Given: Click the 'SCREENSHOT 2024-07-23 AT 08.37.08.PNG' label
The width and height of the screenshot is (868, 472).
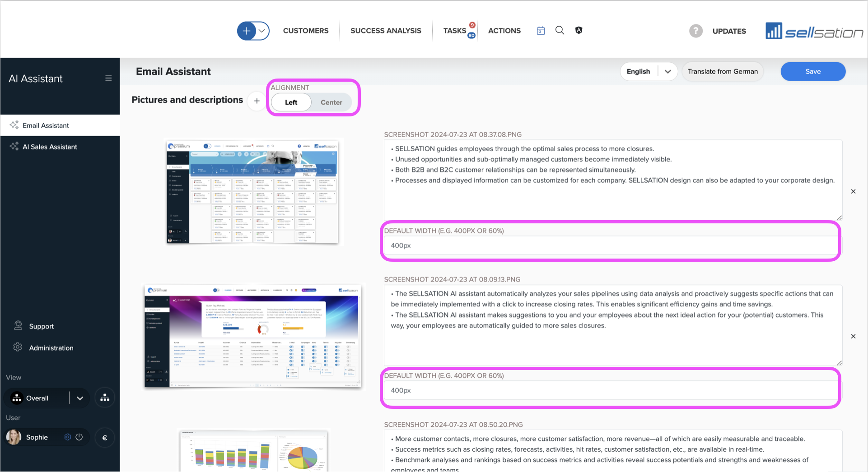Looking at the screenshot, I should coord(453,134).
